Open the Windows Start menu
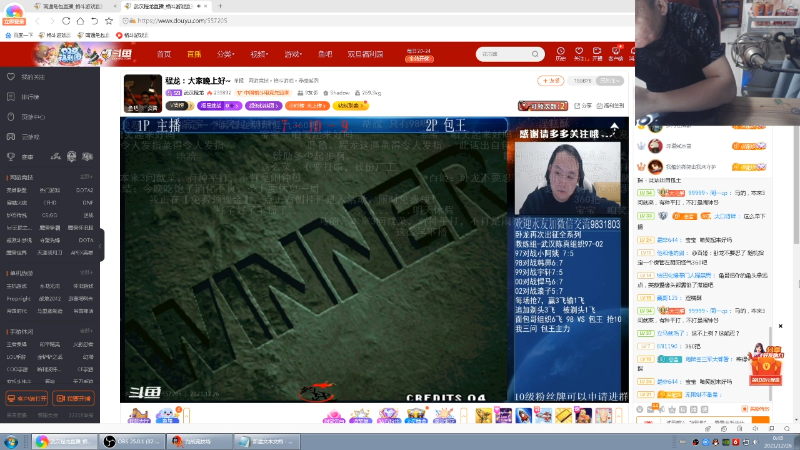Image resolution: width=800 pixels, height=450 pixels. point(11,441)
